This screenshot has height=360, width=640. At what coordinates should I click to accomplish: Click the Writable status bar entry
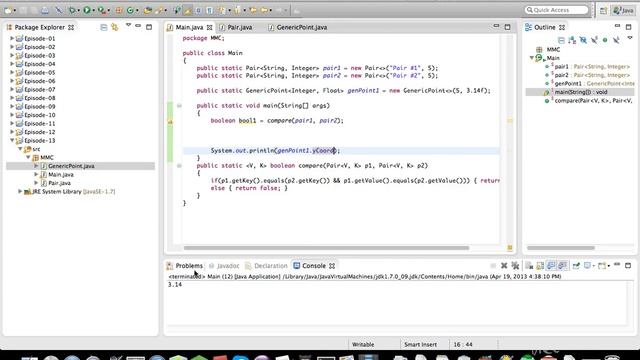pos(363,344)
